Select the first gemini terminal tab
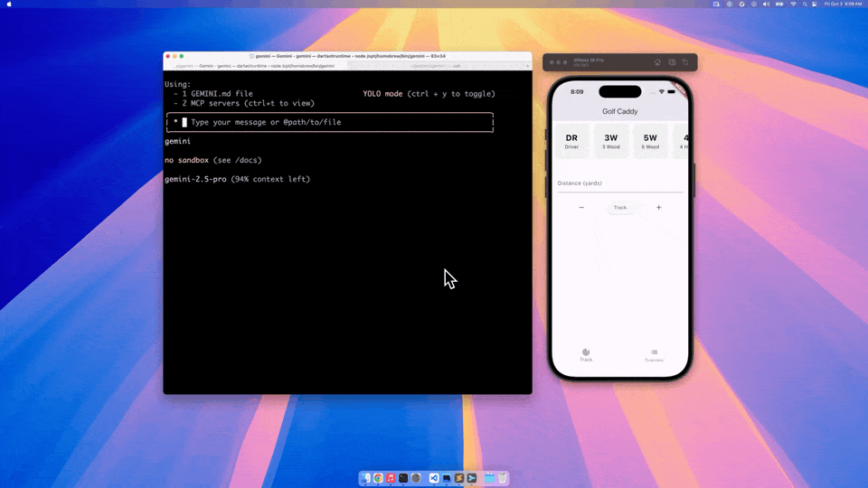 tap(255, 66)
